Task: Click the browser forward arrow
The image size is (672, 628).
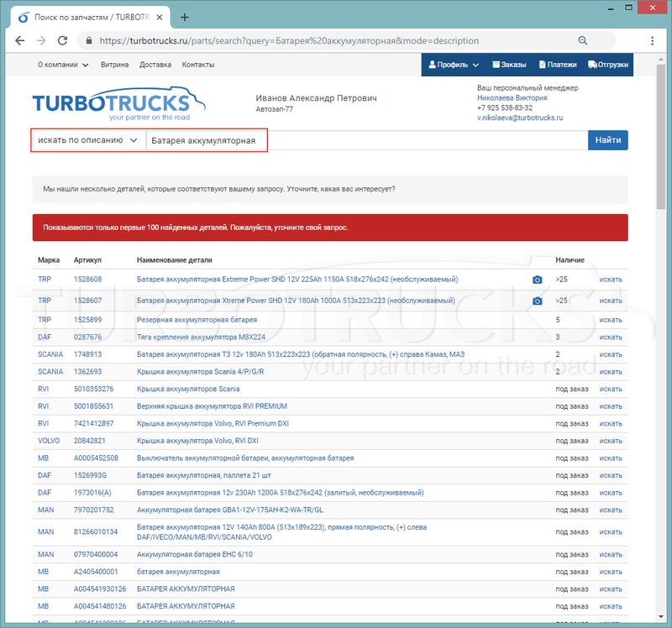Action: 41,40
